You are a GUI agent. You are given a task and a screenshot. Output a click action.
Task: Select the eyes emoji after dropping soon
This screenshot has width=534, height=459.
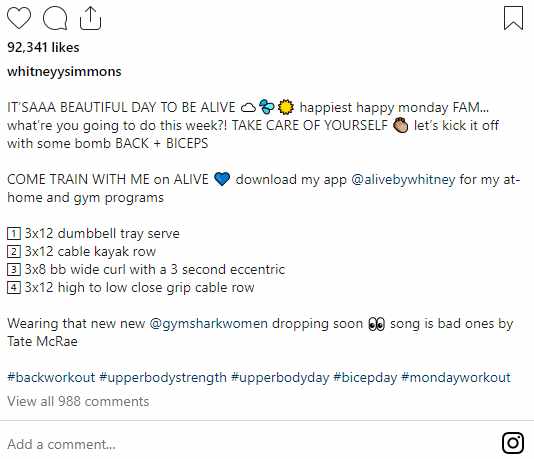[x=377, y=323]
